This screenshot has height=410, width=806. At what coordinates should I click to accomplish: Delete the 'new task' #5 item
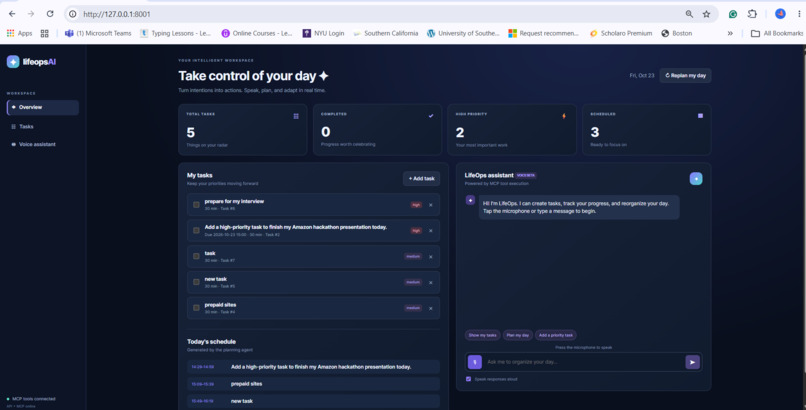(x=431, y=283)
